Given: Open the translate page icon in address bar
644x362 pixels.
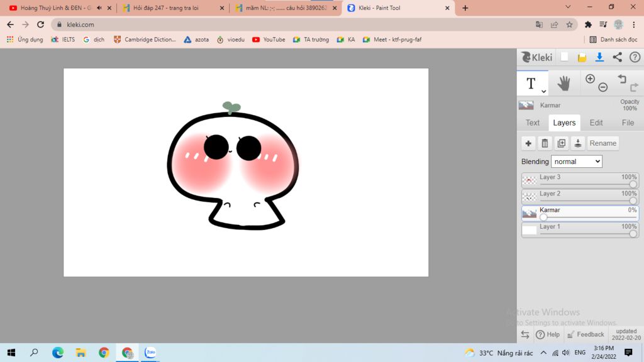Looking at the screenshot, I should (x=539, y=25).
